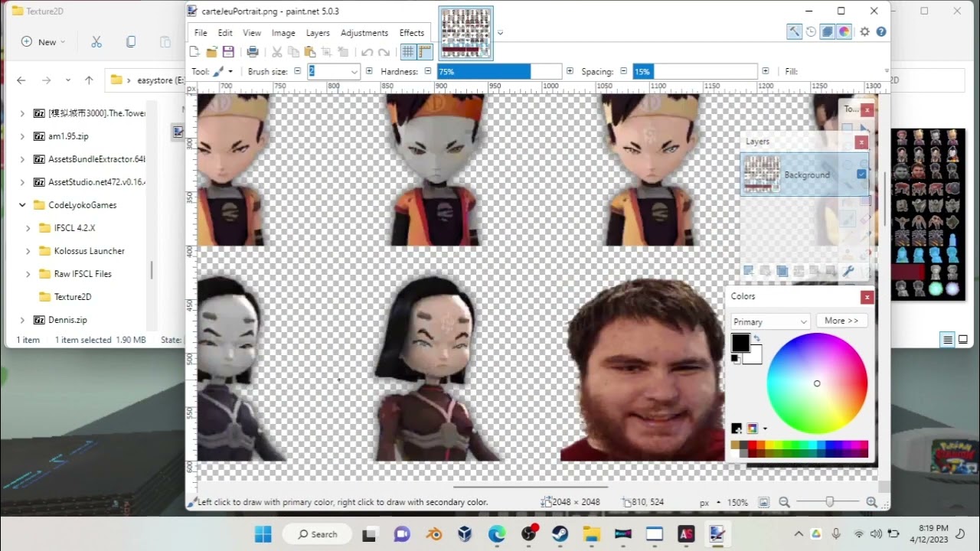
Task: Click the Open file icon in paint.net toolbar
Action: click(211, 52)
